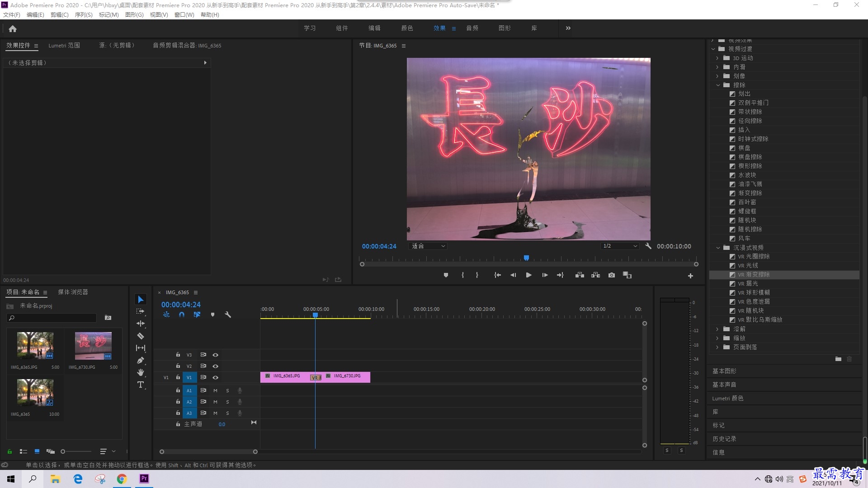This screenshot has height=488, width=868.
Task: Open the 序列(S) menu
Action: coord(84,15)
